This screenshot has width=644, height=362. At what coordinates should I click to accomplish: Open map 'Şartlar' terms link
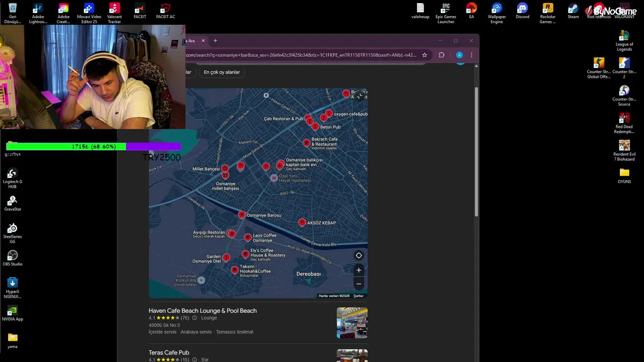[x=358, y=296]
